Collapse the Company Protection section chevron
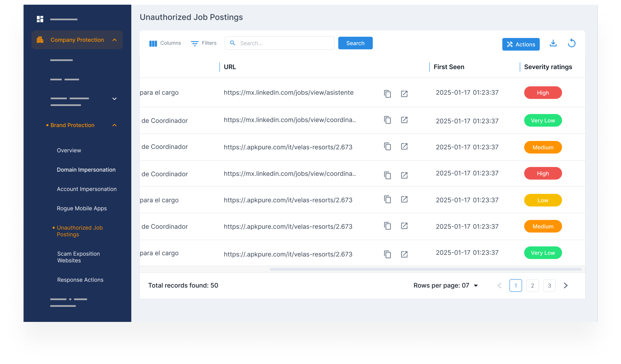621x364 pixels. [x=115, y=40]
